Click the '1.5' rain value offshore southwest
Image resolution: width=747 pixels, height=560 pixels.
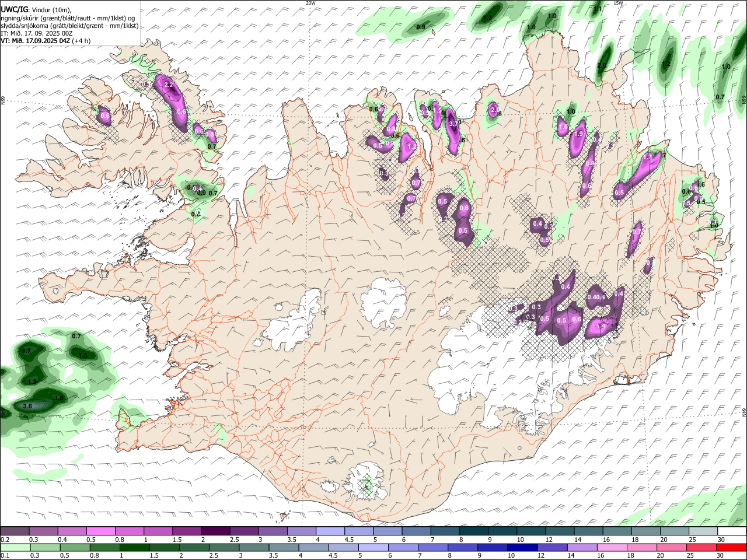click(x=83, y=355)
